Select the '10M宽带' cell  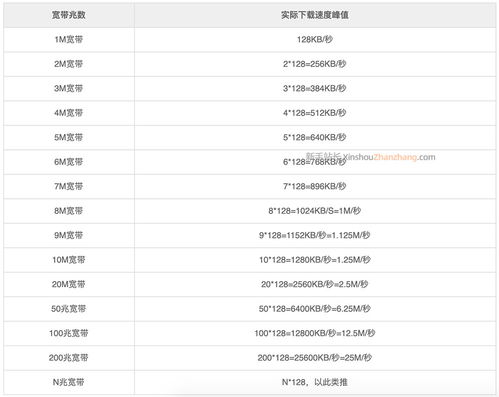(x=69, y=260)
